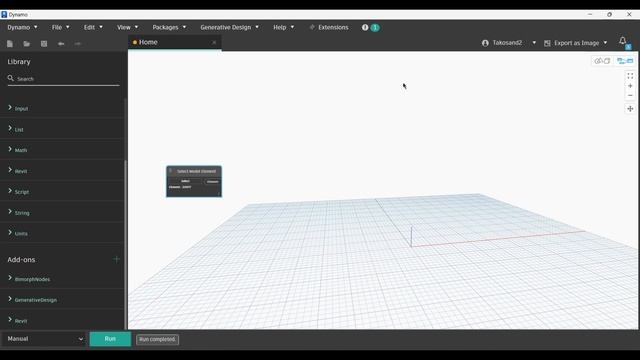This screenshot has width=640, height=360.
Task: Open the notifications bell
Action: 622,40
